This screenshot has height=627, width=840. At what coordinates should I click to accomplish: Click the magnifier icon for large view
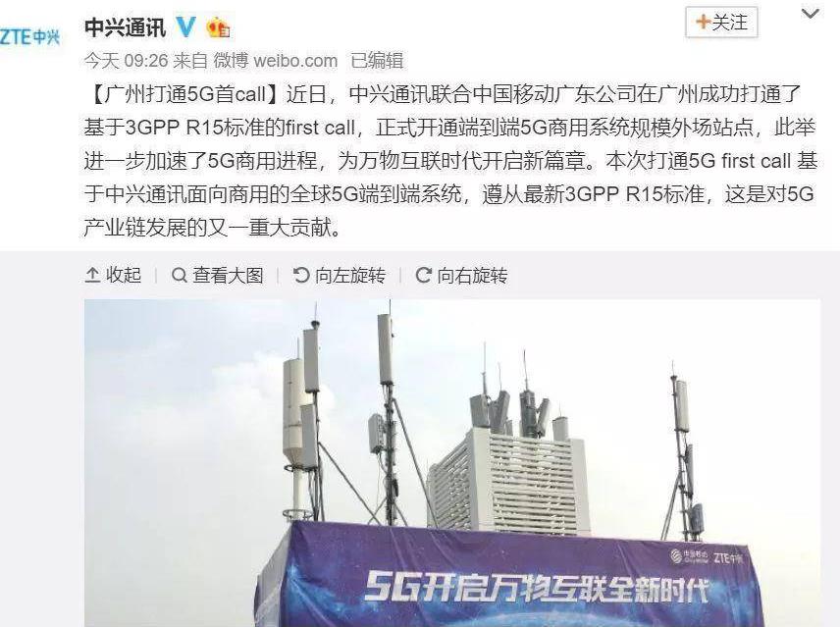pyautogui.click(x=179, y=275)
